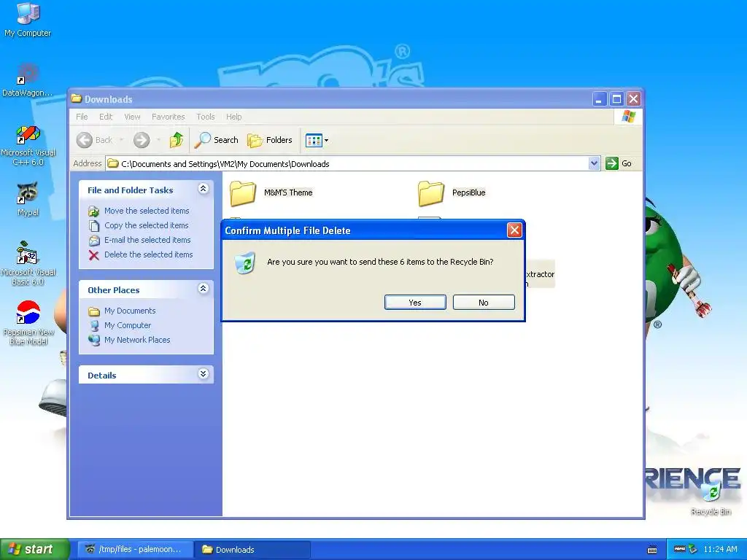Viewport: 747px width, 560px height.
Task: Collapse the File and Folder Tasks panel
Action: pos(203,189)
